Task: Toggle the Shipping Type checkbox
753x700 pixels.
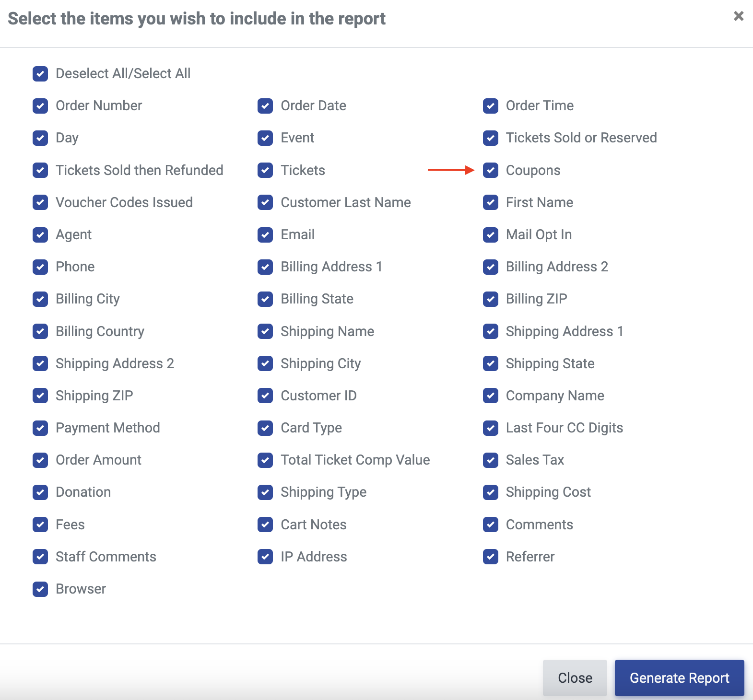Action: 265,492
